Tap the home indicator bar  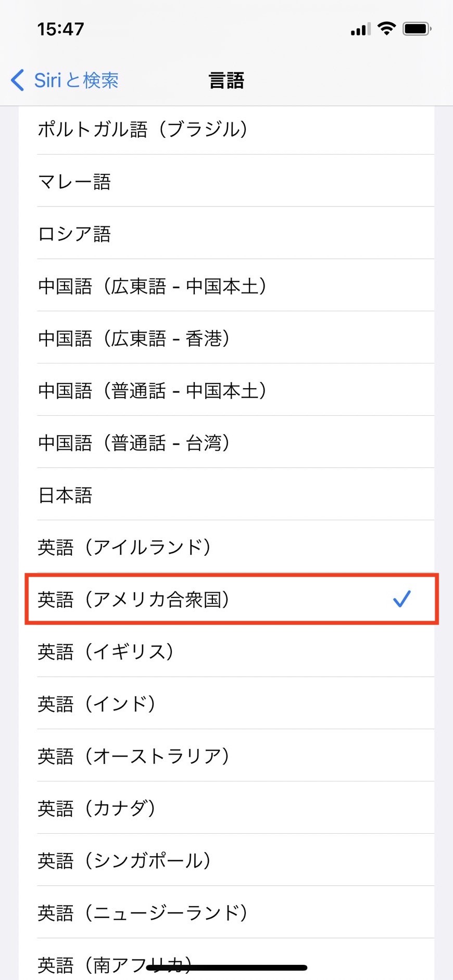coord(227,968)
